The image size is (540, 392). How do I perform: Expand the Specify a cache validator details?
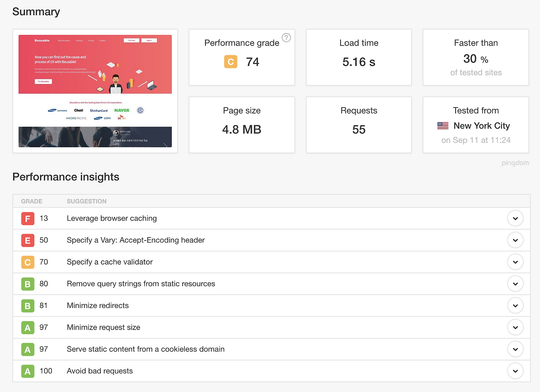coord(515,262)
